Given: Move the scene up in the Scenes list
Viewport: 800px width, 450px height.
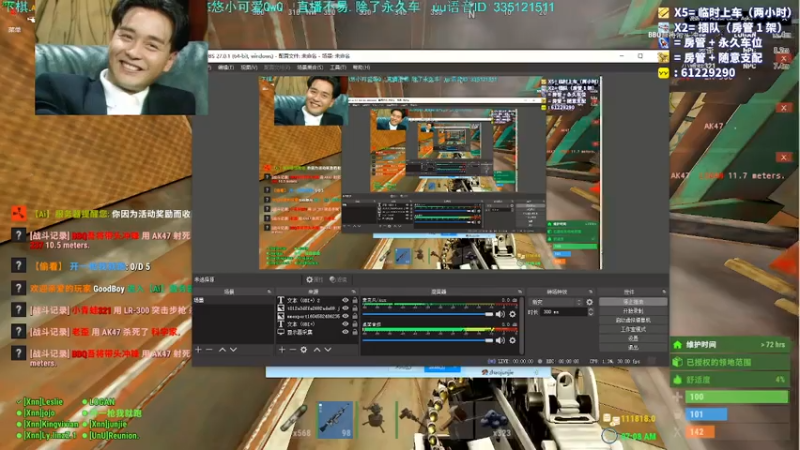Looking at the screenshot, I should (x=222, y=349).
